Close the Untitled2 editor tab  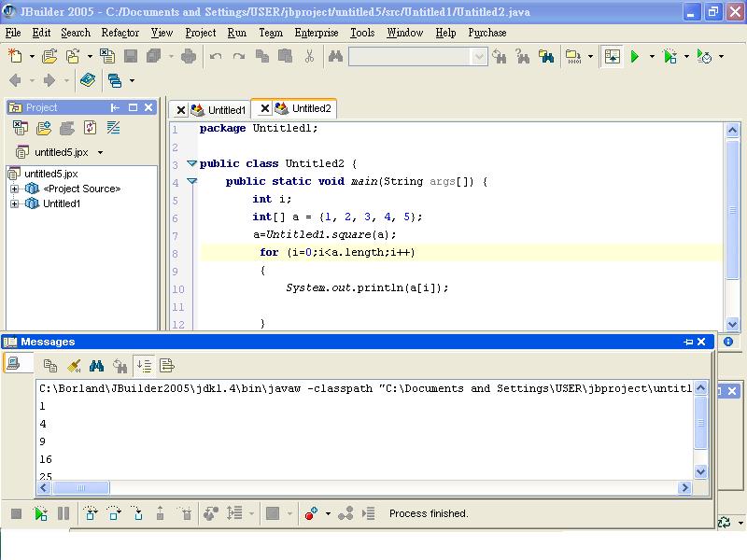click(265, 108)
